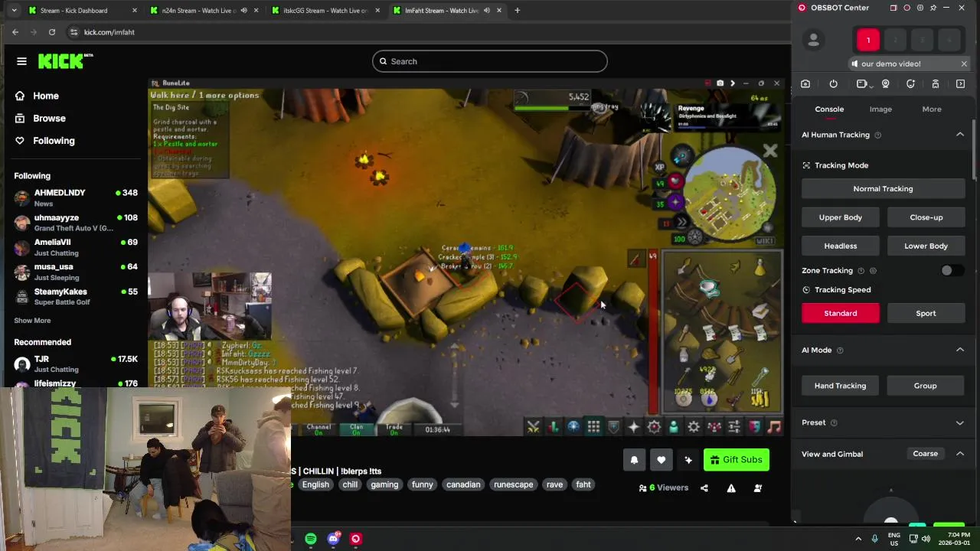Click the OBSBOT power standby icon
The height and width of the screenshot is (551, 980).
coord(834,84)
